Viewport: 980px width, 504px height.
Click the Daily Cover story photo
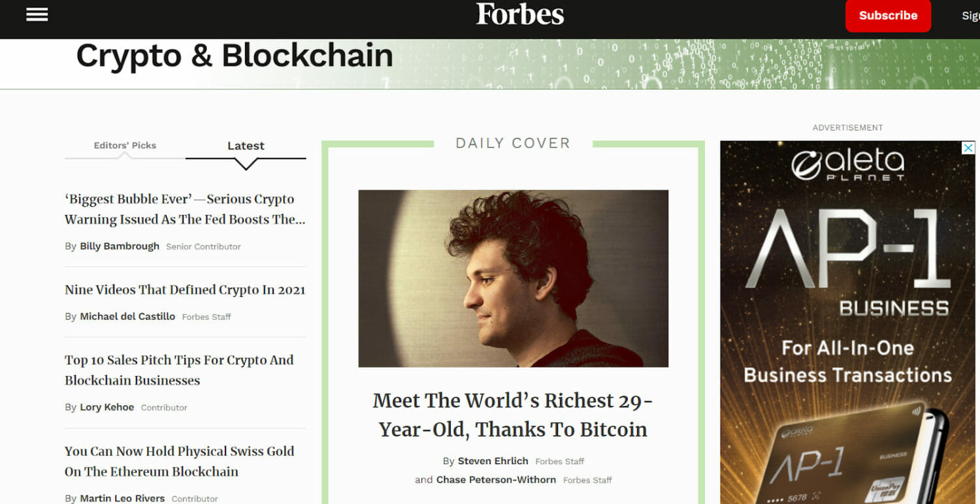[x=514, y=277]
